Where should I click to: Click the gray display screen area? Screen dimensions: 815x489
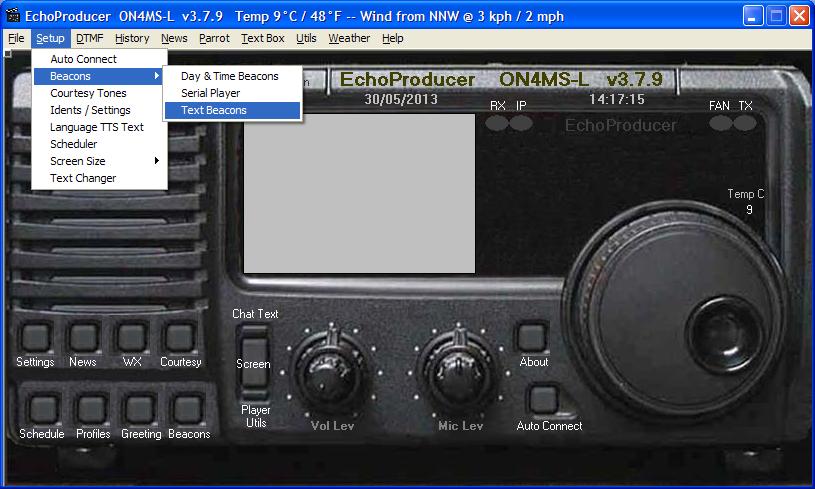coord(359,193)
